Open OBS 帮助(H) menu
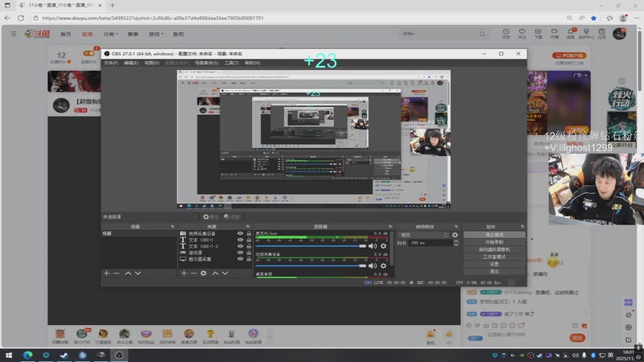Image resolution: width=644 pixels, height=362 pixels. 252,63
